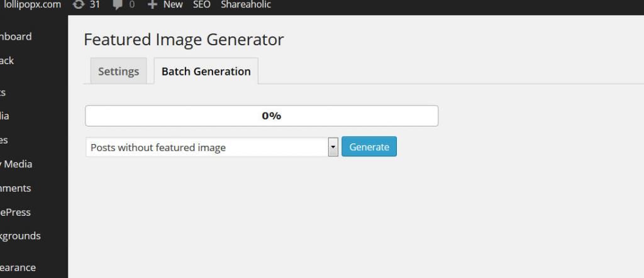Image resolution: width=644 pixels, height=278 pixels.
Task: Open the Appearance sidebar menu
Action: 18,268
